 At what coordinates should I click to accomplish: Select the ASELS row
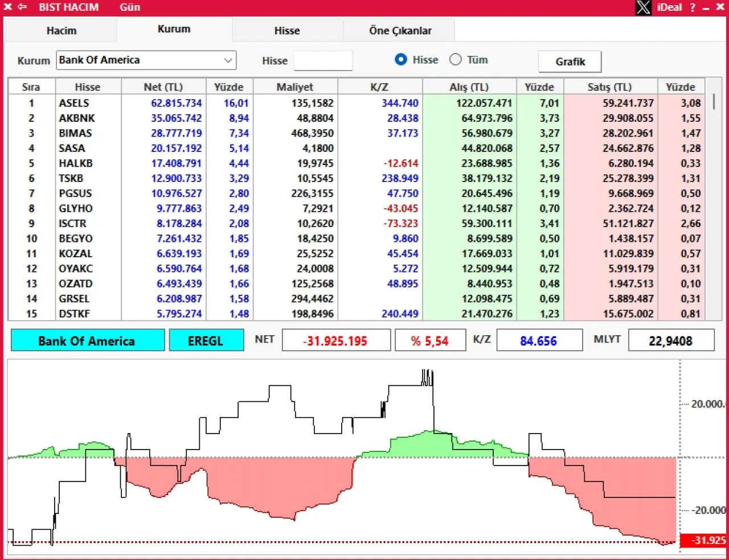(x=357, y=103)
